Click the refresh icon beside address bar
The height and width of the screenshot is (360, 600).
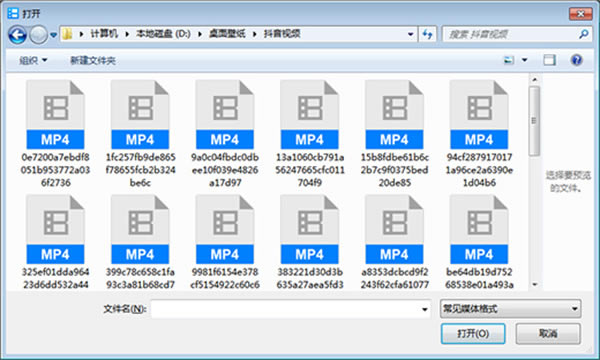click(427, 34)
